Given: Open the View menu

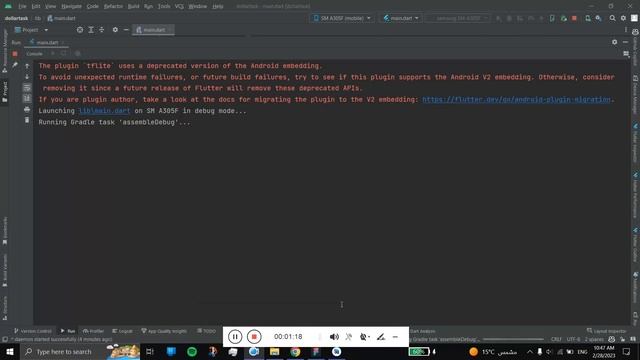Looking at the screenshot, I should [x=50, y=7].
